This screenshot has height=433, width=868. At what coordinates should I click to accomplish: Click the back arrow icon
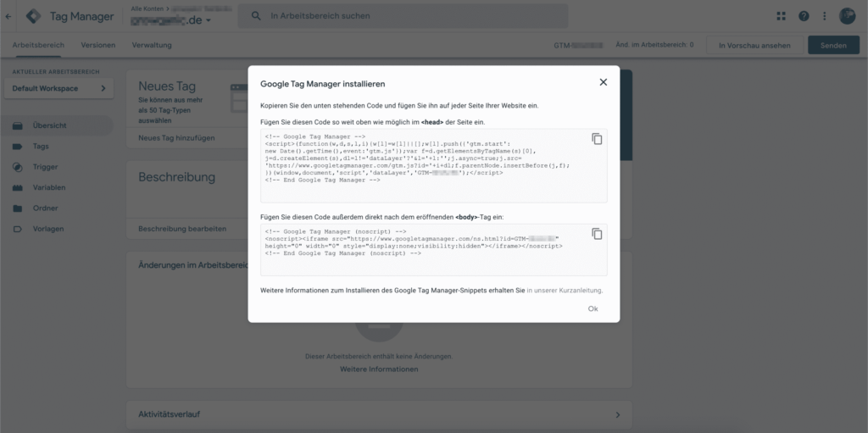[8, 17]
